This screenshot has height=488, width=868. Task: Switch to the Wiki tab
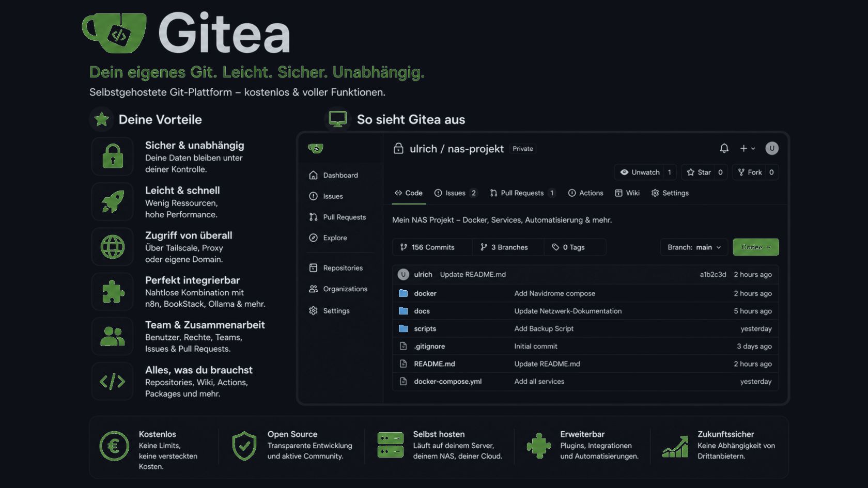point(627,193)
